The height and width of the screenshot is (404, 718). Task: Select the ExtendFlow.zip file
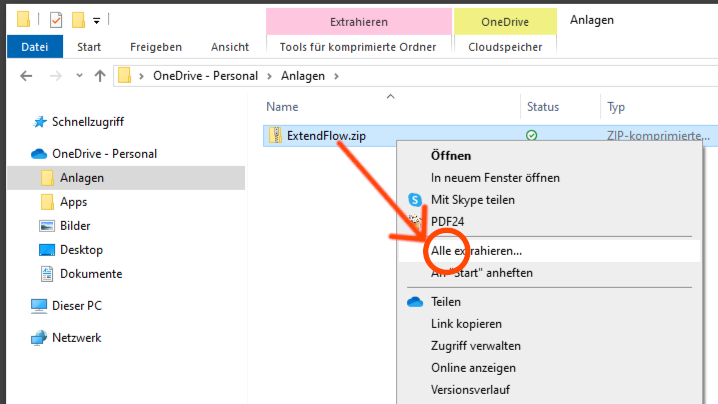pyautogui.click(x=326, y=136)
